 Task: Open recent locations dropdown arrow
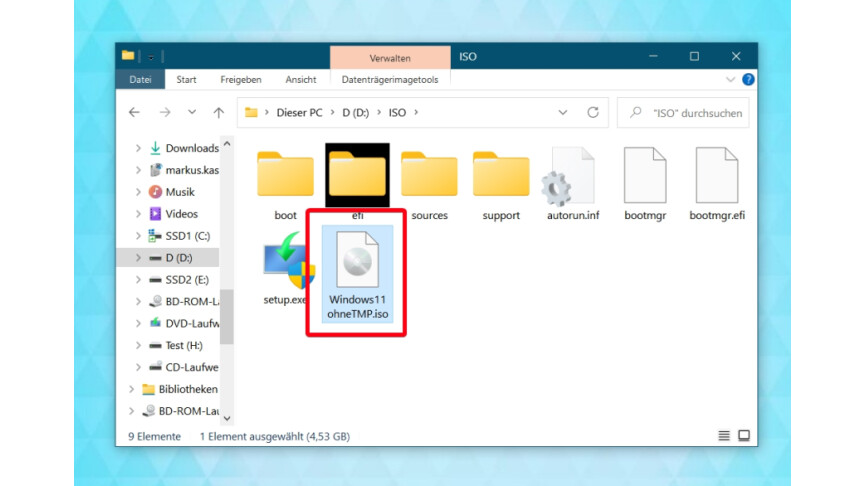click(192, 112)
